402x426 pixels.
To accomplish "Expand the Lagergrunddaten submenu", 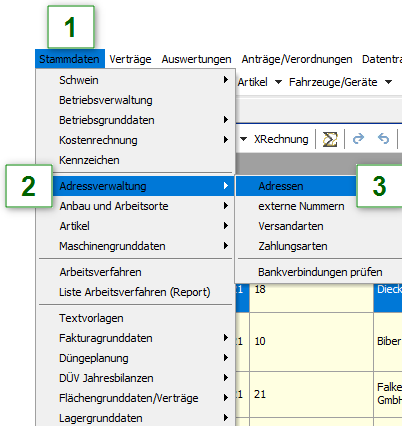I will click(x=136, y=418).
